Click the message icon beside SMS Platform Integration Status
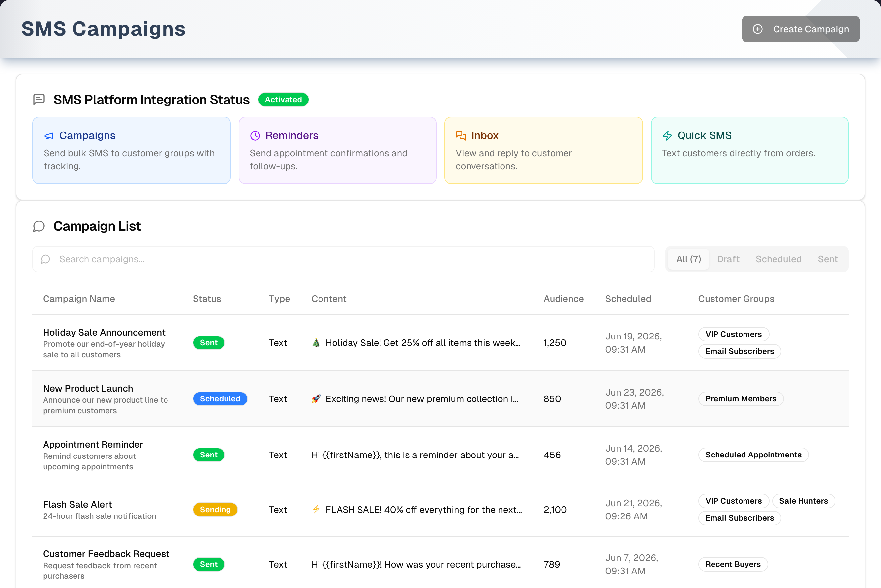This screenshot has height=588, width=881. point(39,100)
